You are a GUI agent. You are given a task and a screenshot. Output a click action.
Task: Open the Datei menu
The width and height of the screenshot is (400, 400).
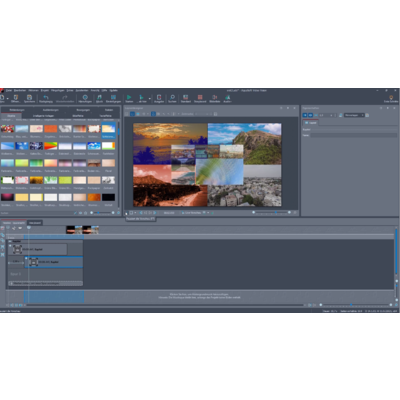(9, 90)
